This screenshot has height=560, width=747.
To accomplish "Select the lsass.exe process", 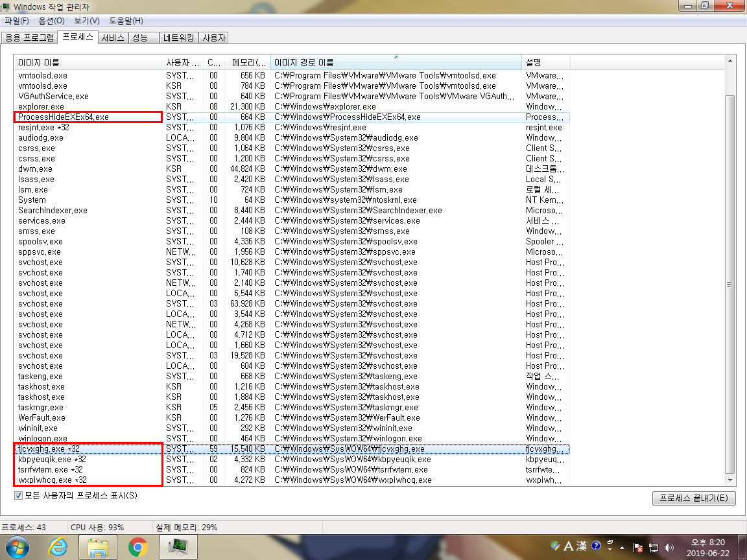I will coord(292,180).
